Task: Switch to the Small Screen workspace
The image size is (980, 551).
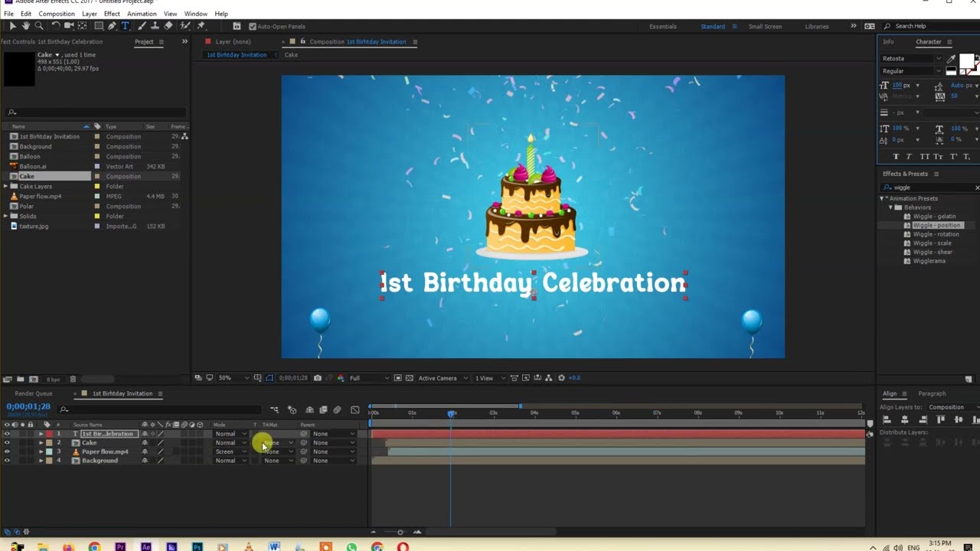Action: pos(765,26)
